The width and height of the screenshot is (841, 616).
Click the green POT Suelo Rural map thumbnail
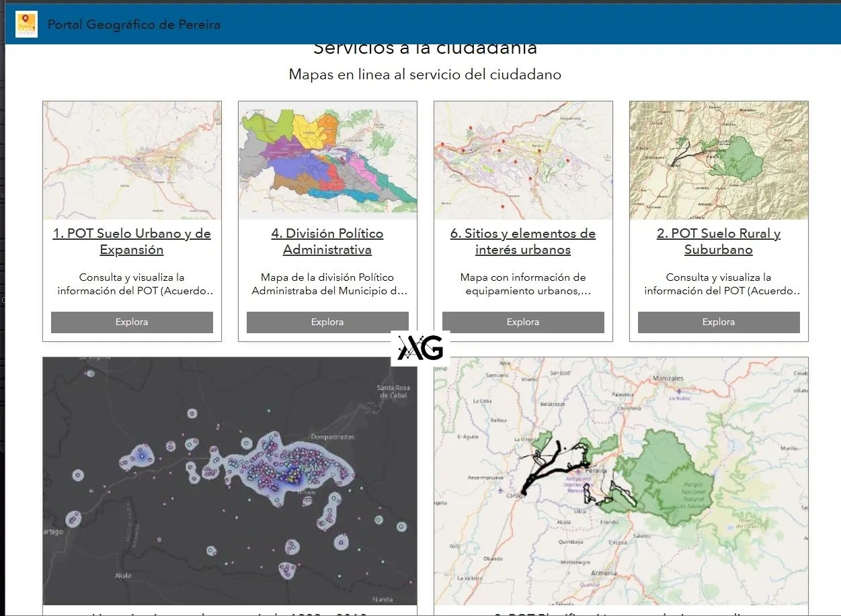point(718,160)
